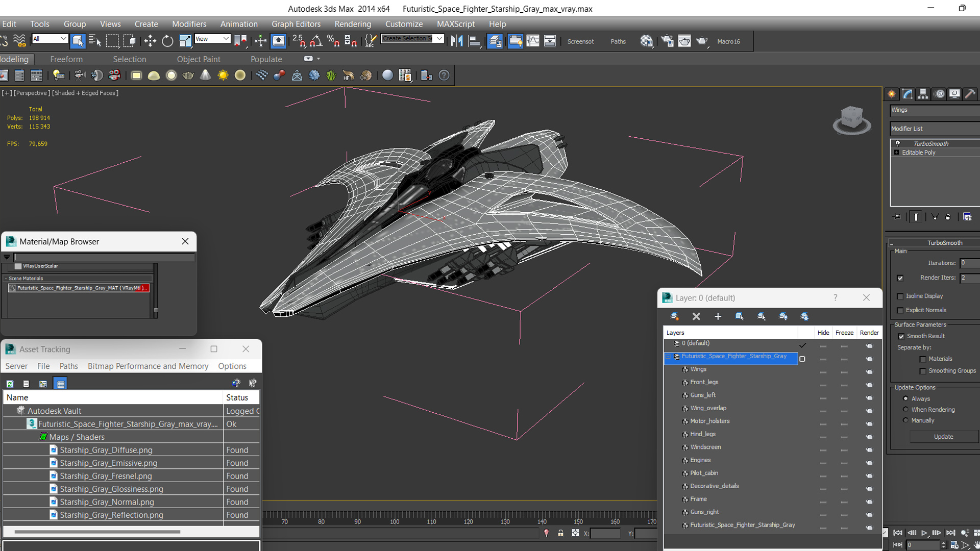Open the Modifier List dropdown
The image size is (980, 551).
tap(935, 129)
